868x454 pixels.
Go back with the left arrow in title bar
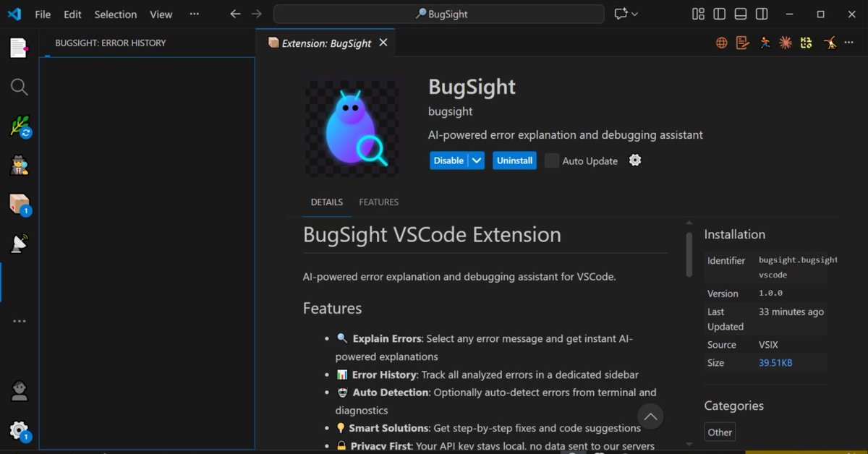pos(234,14)
